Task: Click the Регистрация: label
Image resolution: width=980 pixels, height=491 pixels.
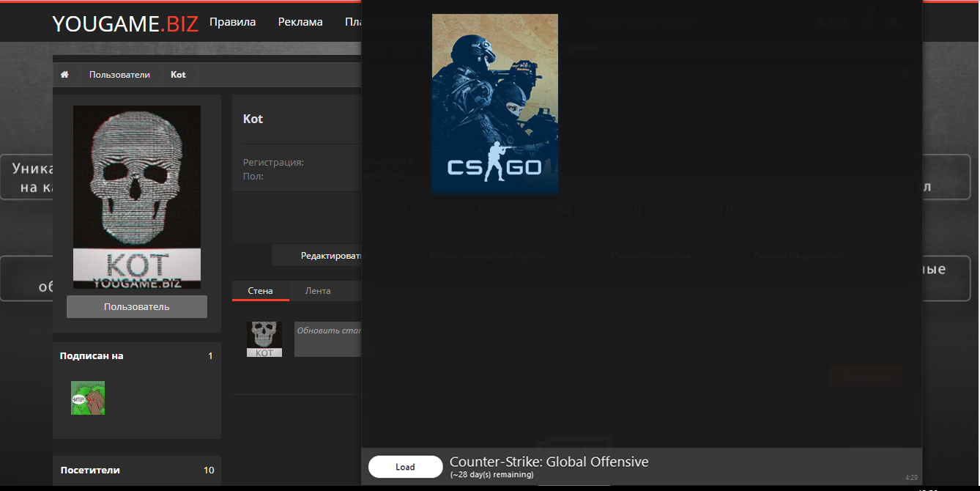Action: [x=273, y=163]
